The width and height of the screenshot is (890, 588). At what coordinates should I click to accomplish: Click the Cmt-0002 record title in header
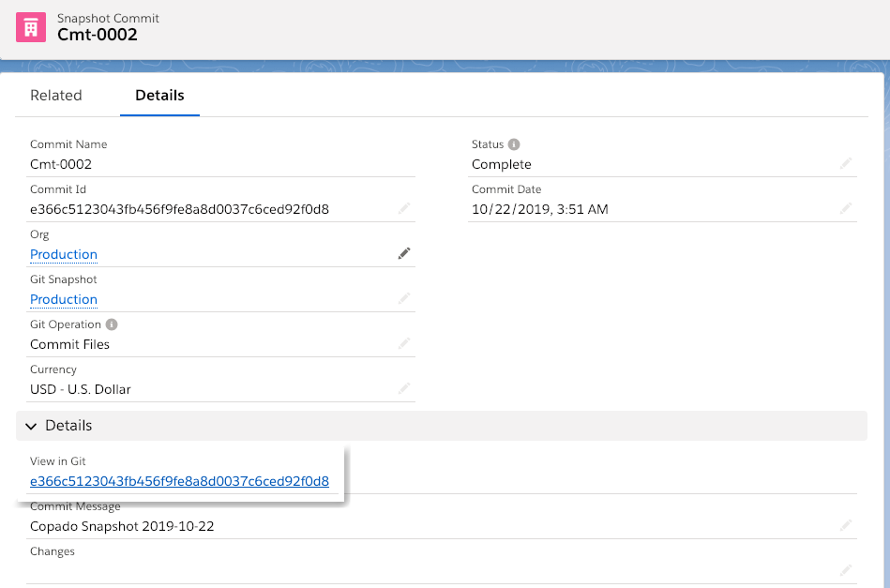97,35
